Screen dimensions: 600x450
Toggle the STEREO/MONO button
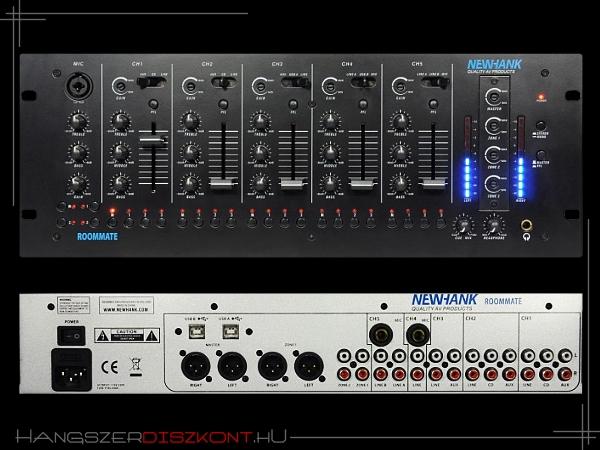tap(541, 126)
